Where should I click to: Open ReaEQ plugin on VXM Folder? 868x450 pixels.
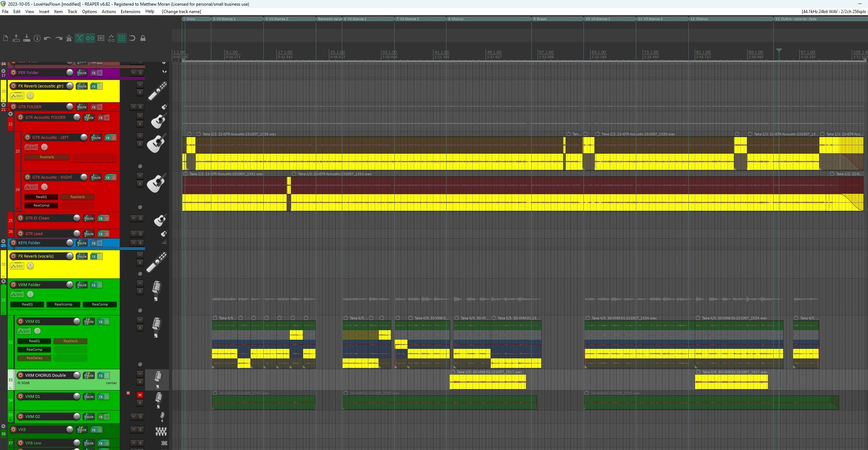(x=27, y=304)
